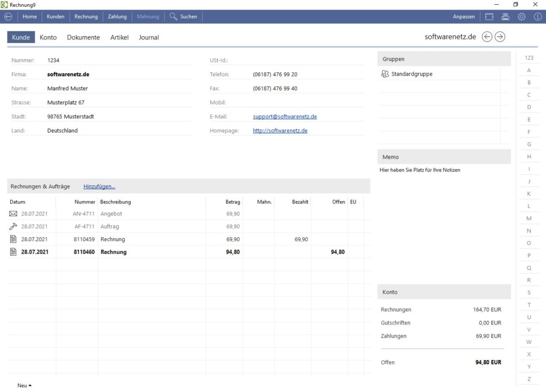The image size is (546, 392).
Task: Open the print icon in the toolbar
Action: [x=505, y=17]
